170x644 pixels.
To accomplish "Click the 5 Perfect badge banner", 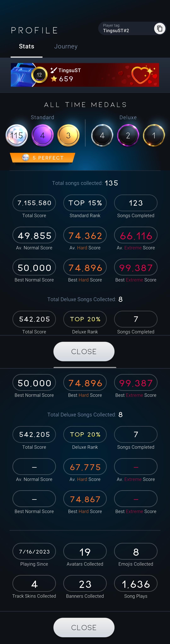I will pos(42,158).
